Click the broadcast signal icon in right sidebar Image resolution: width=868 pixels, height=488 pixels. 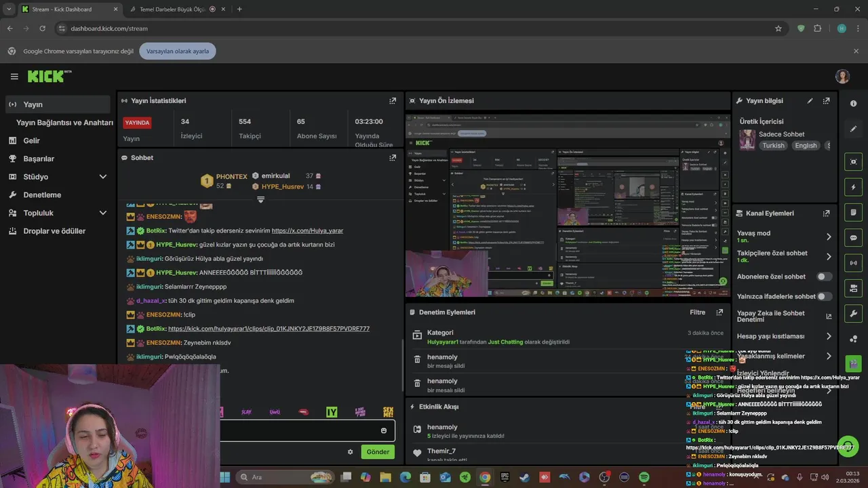click(x=853, y=263)
